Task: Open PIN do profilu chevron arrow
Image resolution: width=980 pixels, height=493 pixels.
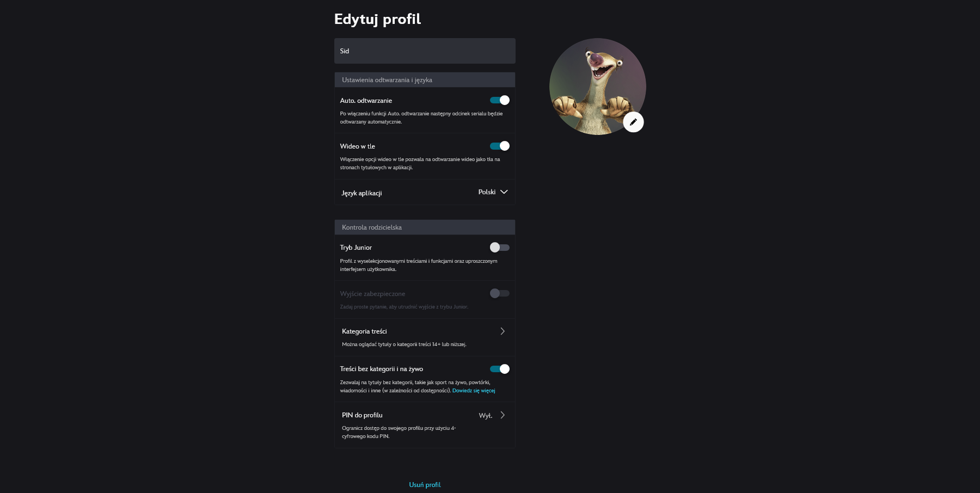Action: (503, 415)
